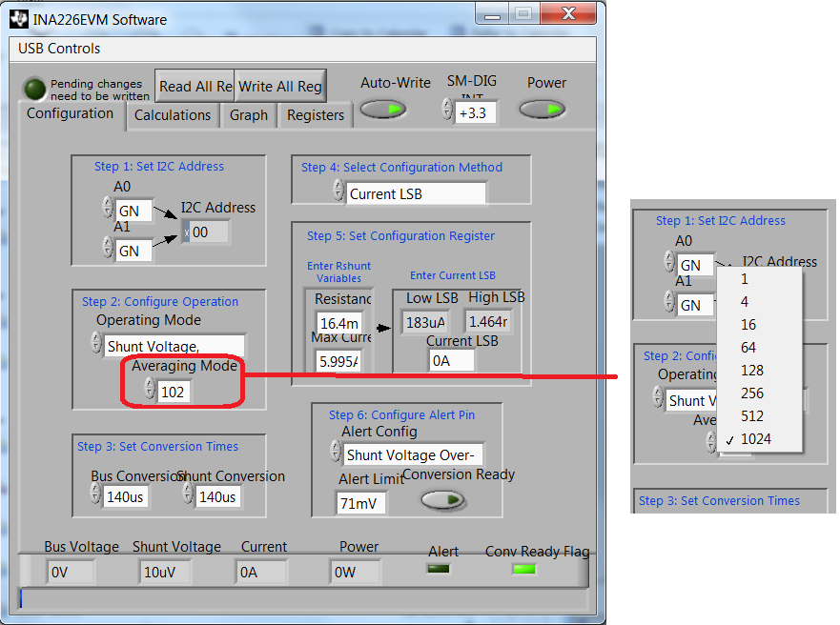The width and height of the screenshot is (840, 625).
Task: Open the USB Controls menu
Action: [x=59, y=49]
